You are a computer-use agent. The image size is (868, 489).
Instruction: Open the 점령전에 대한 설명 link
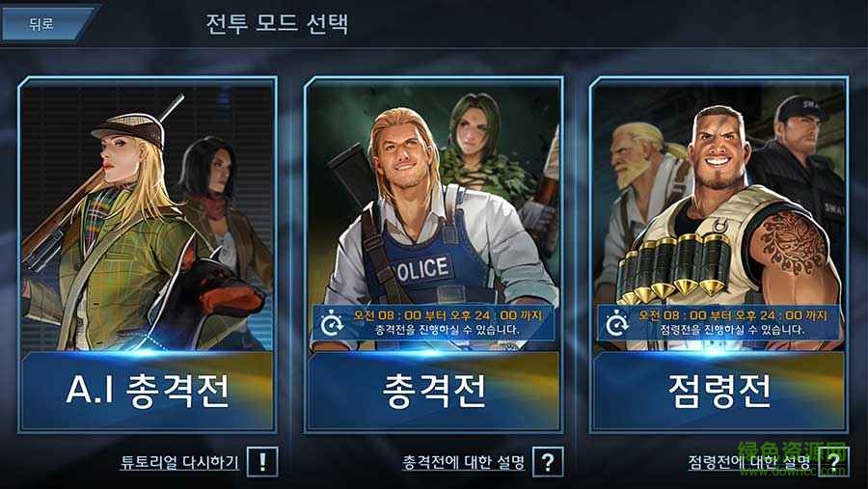749,462
